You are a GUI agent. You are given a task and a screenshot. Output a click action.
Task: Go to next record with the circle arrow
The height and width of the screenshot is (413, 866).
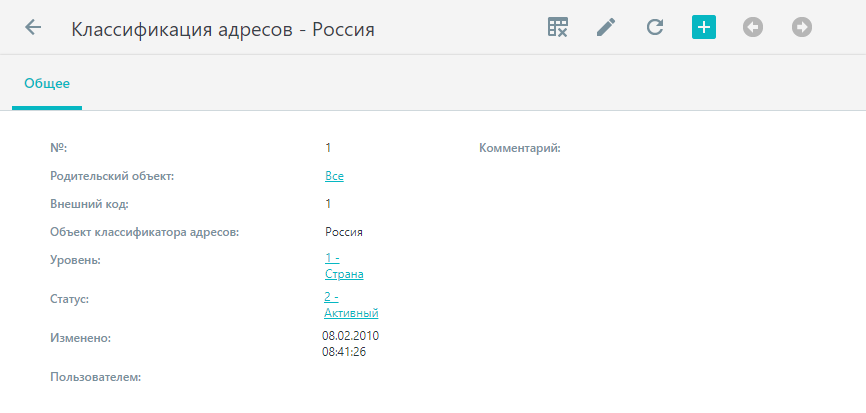coord(801,27)
